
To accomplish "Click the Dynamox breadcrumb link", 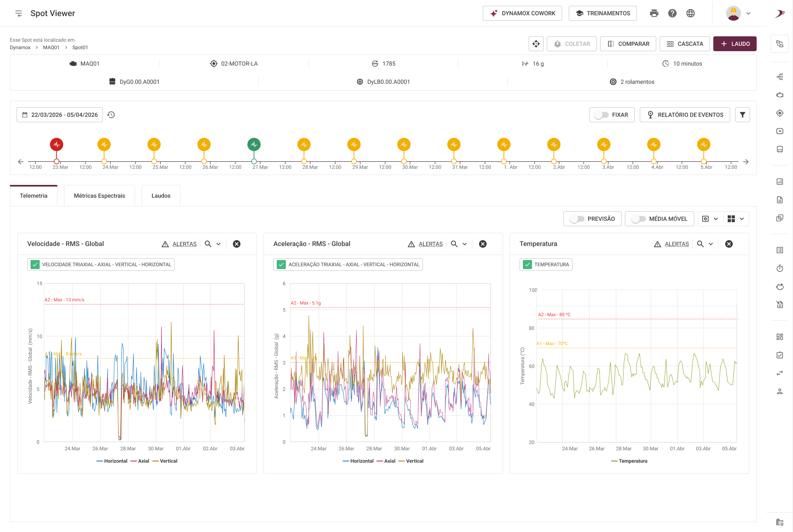I will click(20, 47).
